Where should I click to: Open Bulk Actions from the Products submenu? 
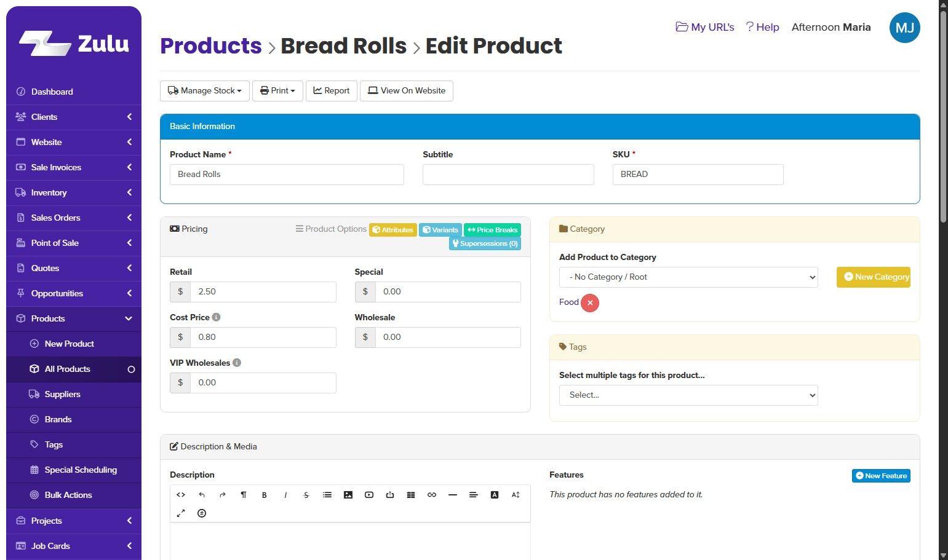[x=68, y=495]
